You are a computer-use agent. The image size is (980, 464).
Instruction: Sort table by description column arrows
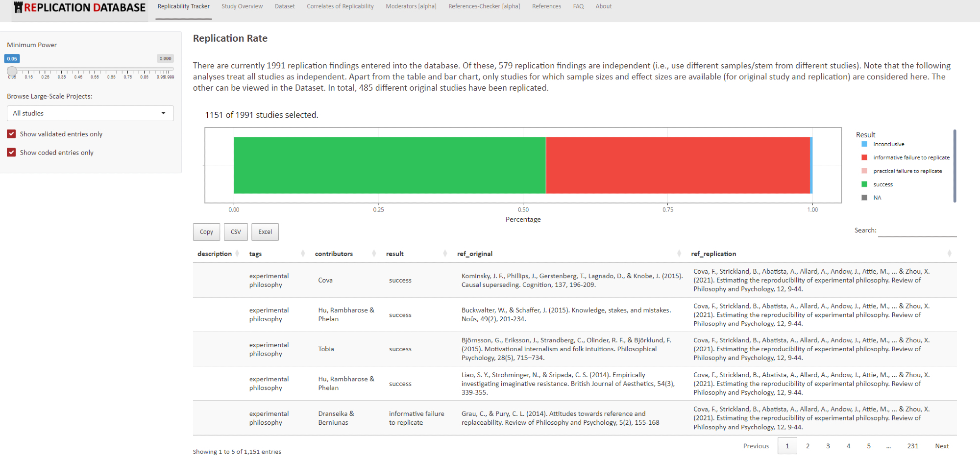click(x=237, y=254)
